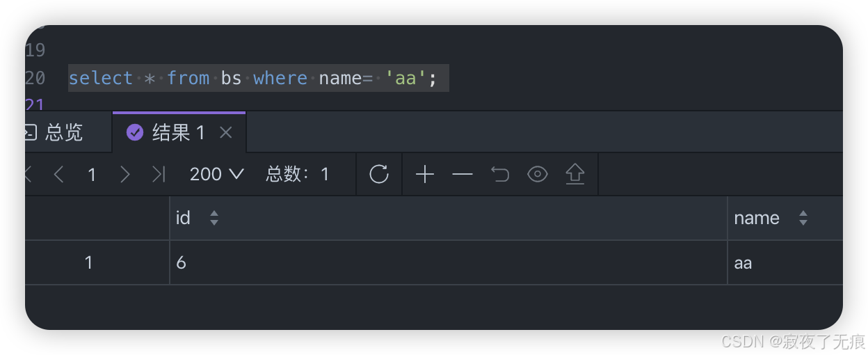
Task: Export results with the upload arrow icon
Action: pyautogui.click(x=574, y=174)
